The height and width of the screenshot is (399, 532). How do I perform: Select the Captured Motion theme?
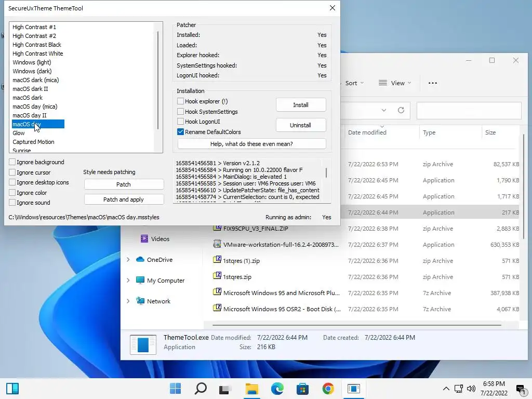(33, 142)
